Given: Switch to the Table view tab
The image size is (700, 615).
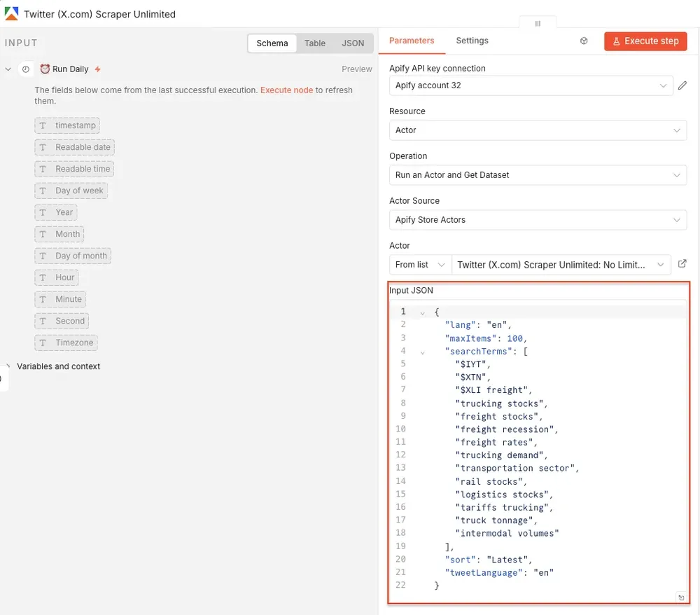Looking at the screenshot, I should (x=315, y=43).
